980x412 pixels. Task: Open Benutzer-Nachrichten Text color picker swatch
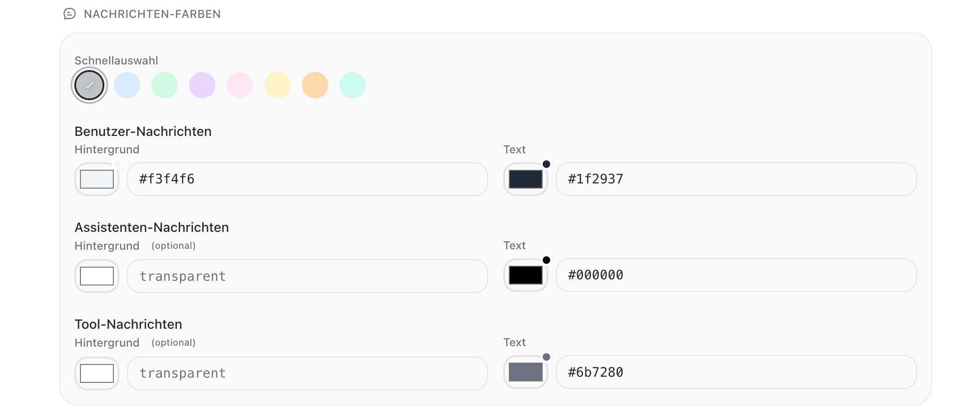point(526,179)
